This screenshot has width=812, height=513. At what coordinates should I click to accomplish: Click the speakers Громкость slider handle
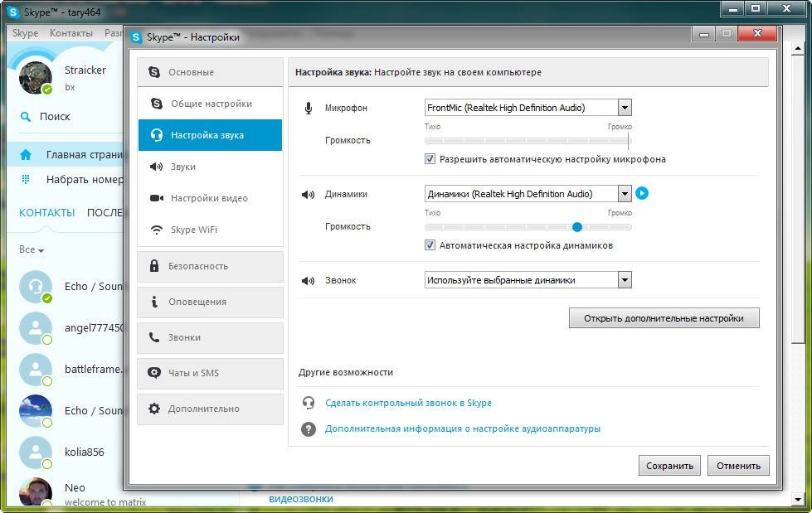coord(577,227)
